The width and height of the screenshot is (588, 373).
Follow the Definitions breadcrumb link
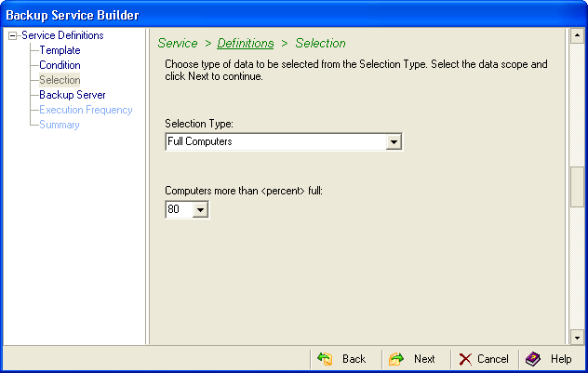pos(246,44)
